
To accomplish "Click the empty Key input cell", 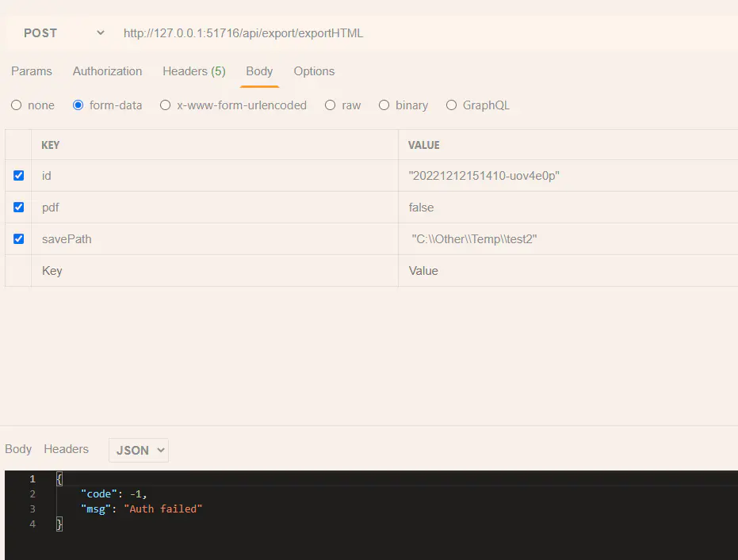I will (214, 271).
